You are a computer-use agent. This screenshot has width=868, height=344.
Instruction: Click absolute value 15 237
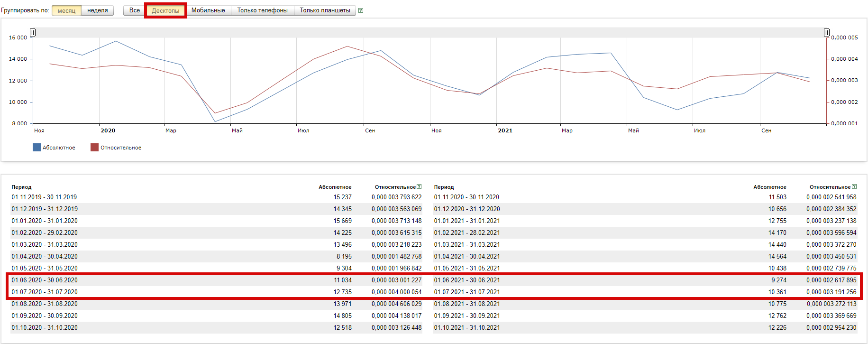(x=342, y=197)
